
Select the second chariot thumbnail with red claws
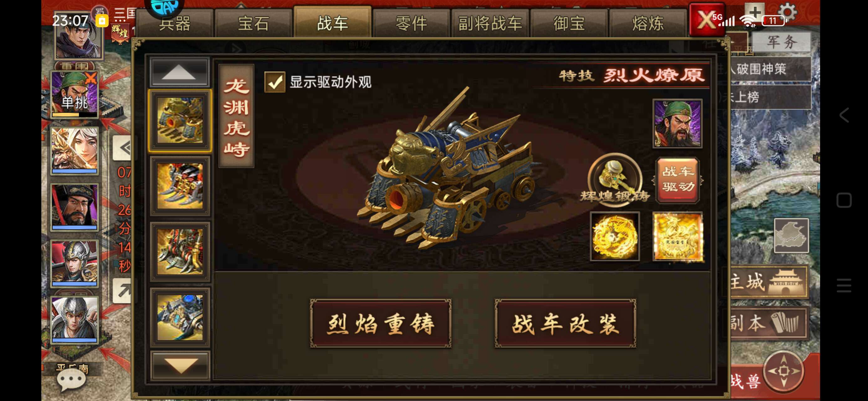tap(180, 186)
